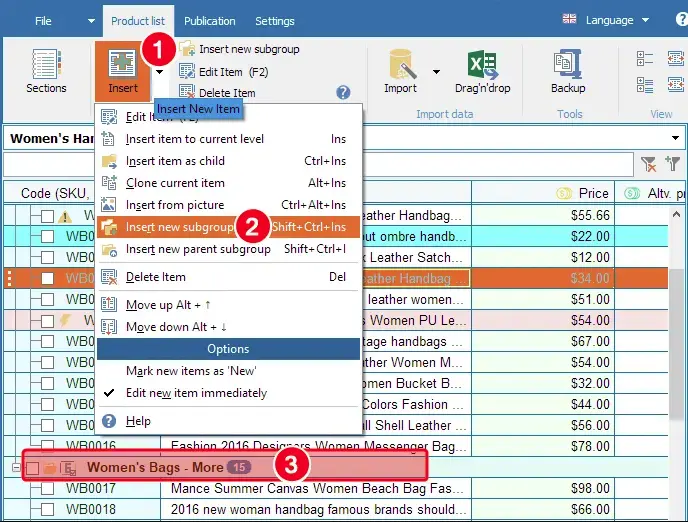Open the Sections panel icon
This screenshot has width=688, height=522.
[46, 64]
